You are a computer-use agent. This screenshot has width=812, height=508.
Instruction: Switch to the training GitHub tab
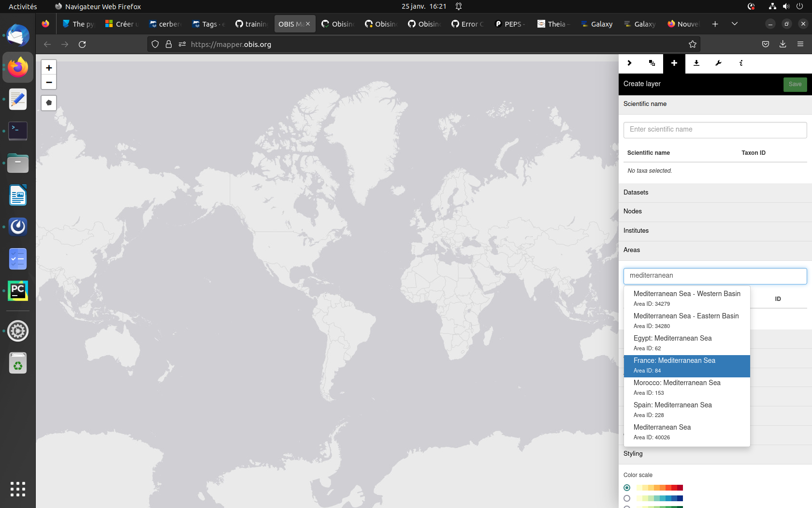251,24
